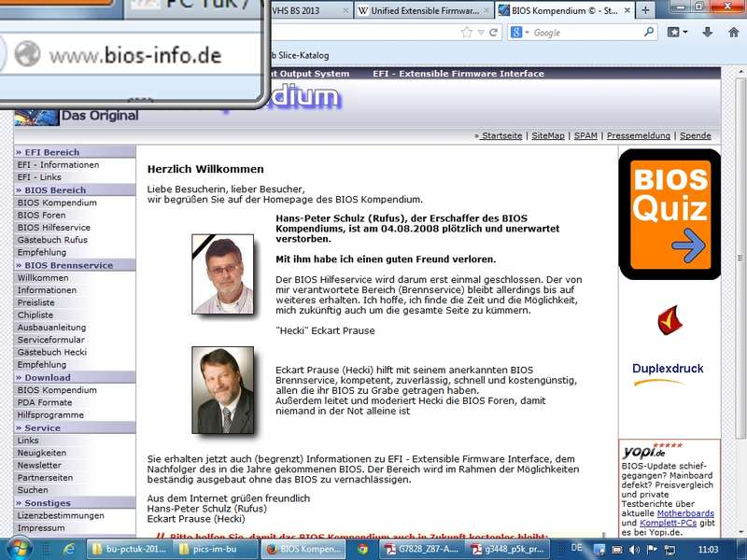Click the Action Center flag tray icon
Viewport: 747px width, 560px height.
tap(652, 550)
